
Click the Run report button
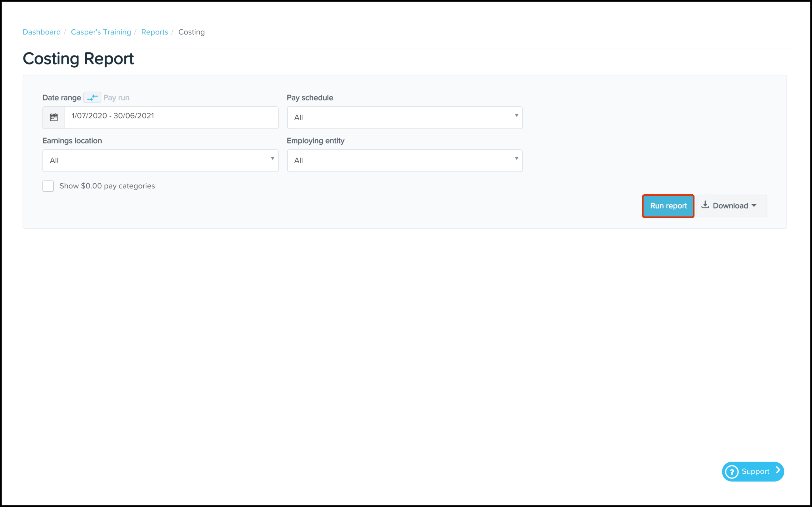668,206
